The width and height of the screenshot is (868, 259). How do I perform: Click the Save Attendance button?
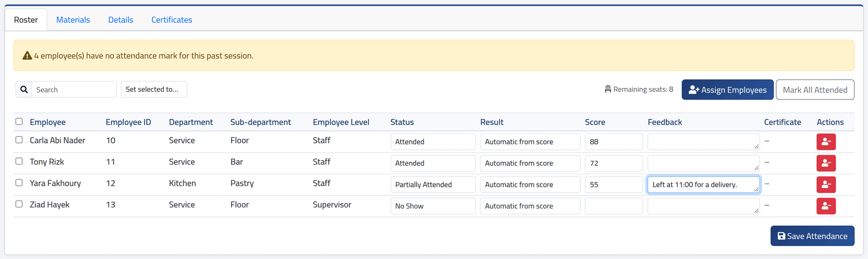(812, 236)
